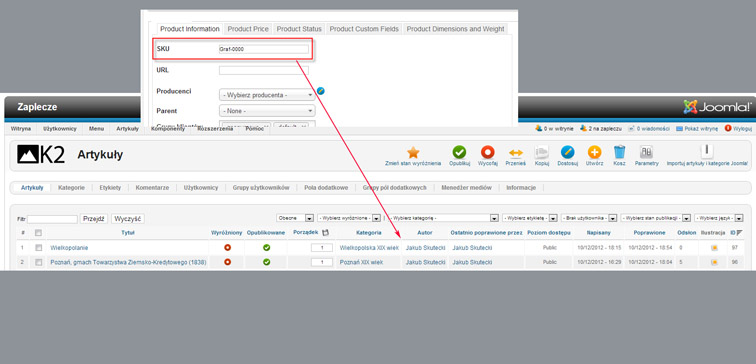Viewport: 756px width, 364px height.
Task: Click the Przenieś arrows icon
Action: [x=515, y=153]
